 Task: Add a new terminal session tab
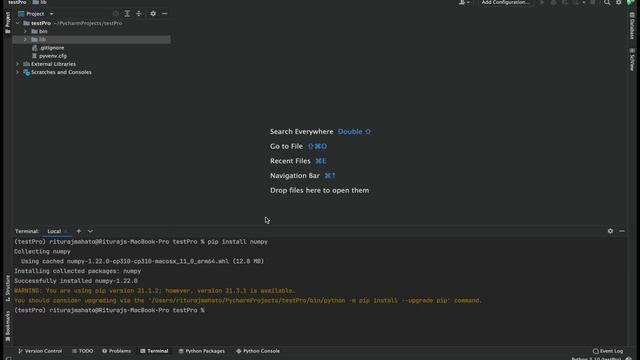[x=79, y=231]
